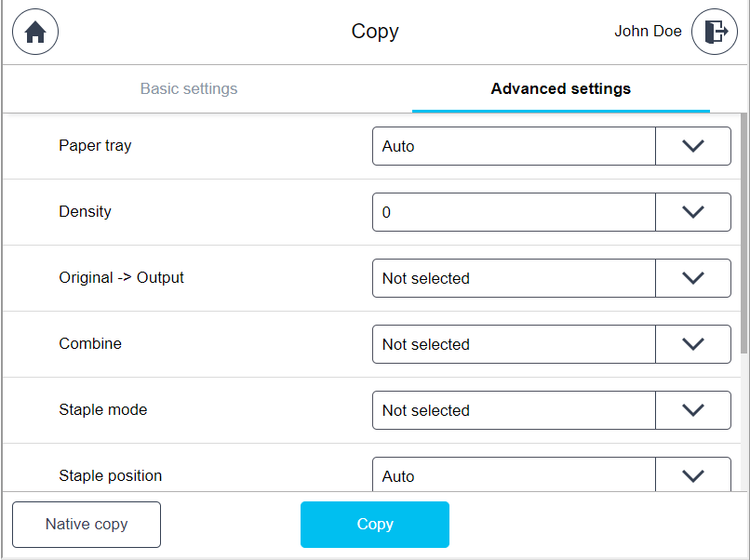Expand the Combine options dropdown
The height and width of the screenshot is (560, 750).
(x=693, y=343)
